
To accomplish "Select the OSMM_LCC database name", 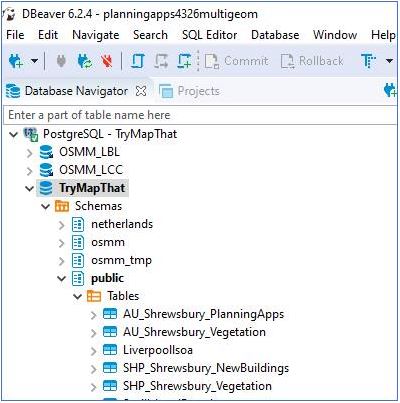I will click(91, 170).
